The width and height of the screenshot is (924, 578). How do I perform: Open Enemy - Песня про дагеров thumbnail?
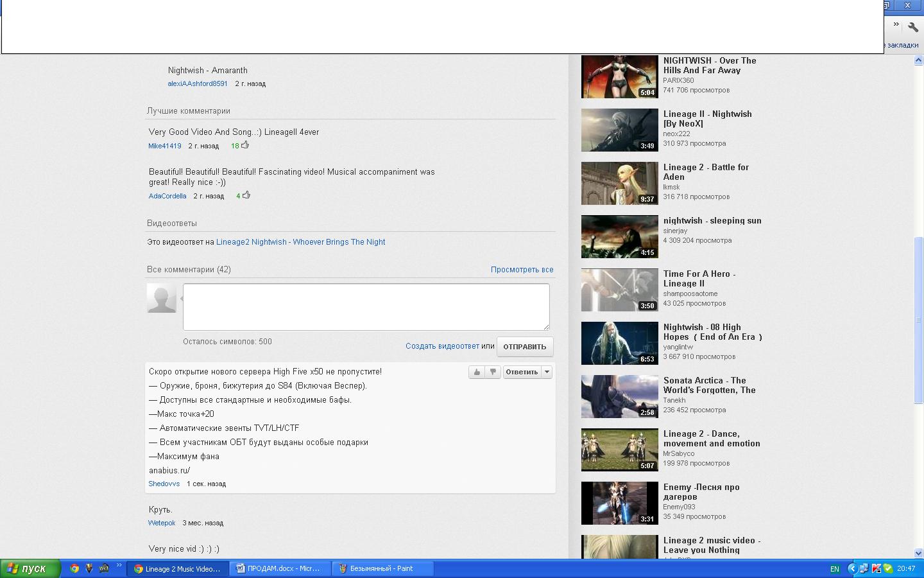pyautogui.click(x=619, y=503)
